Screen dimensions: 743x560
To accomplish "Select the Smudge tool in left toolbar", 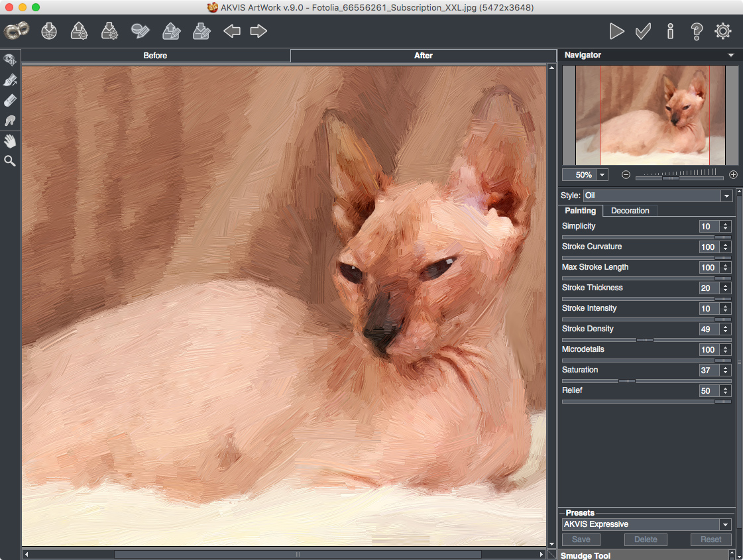I will click(10, 121).
